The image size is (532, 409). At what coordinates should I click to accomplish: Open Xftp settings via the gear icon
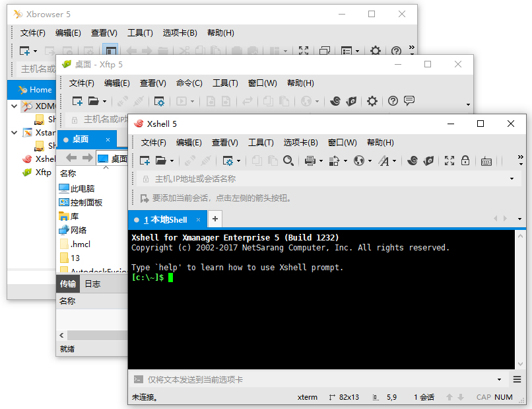372,100
